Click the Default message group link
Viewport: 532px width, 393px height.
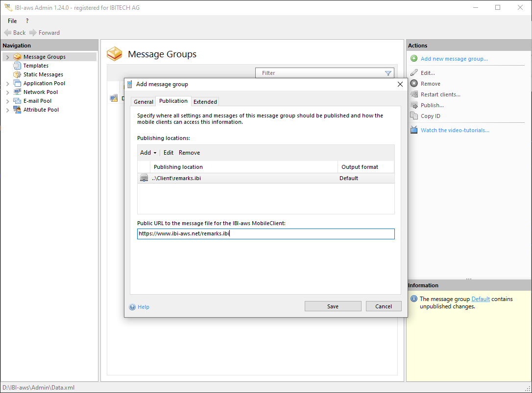481,299
